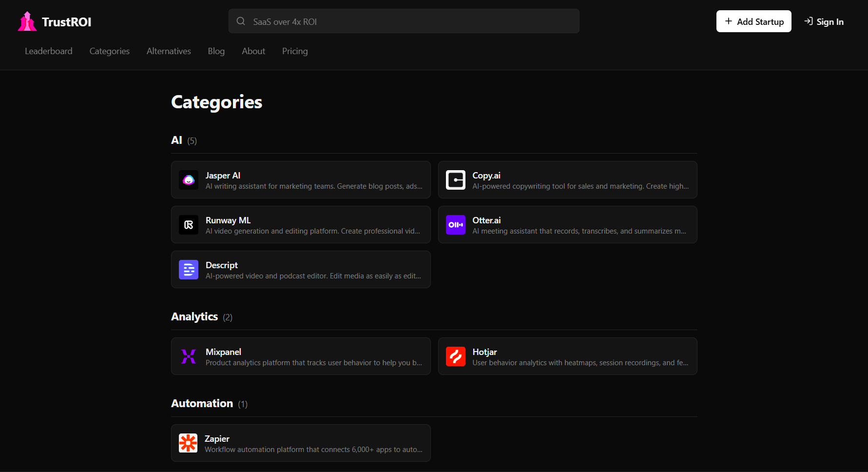Open the Otter.ai title link
The height and width of the screenshot is (472, 868).
pyautogui.click(x=486, y=220)
